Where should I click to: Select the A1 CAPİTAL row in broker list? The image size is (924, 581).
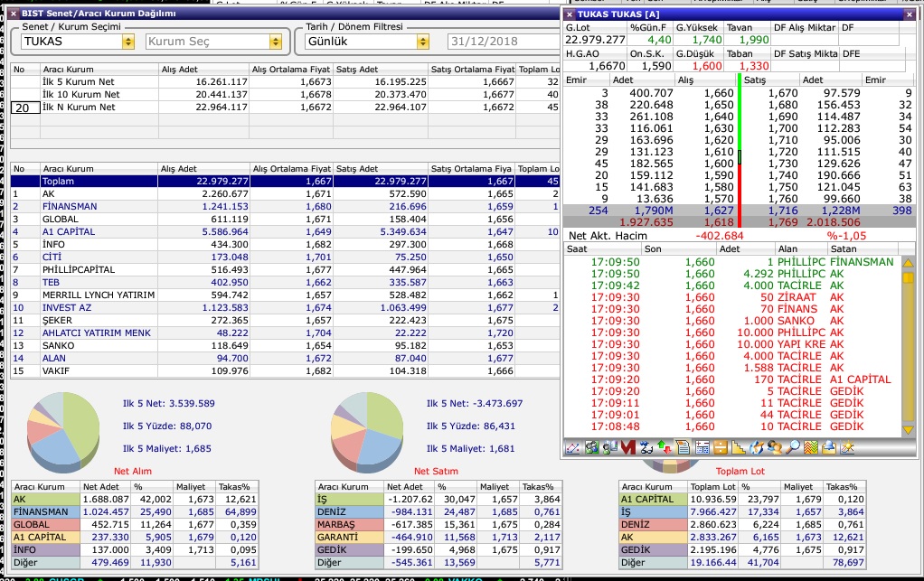point(285,232)
